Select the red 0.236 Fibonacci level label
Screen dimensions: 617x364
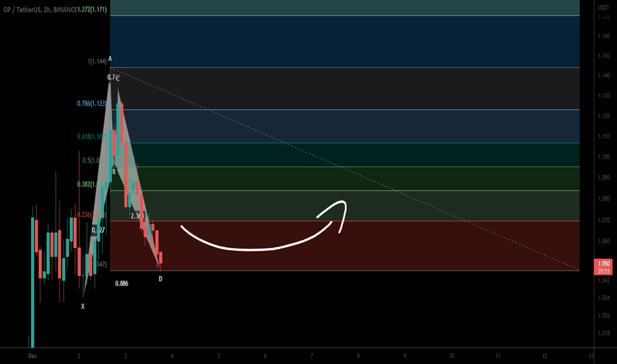click(91, 215)
